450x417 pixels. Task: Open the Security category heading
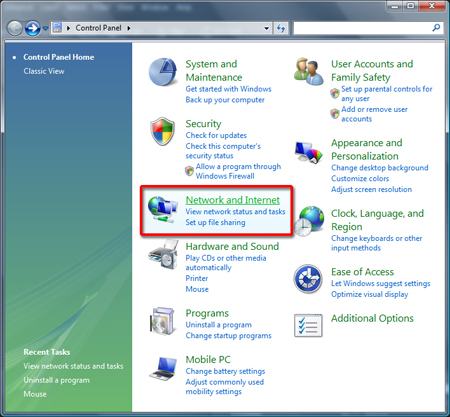tap(203, 124)
